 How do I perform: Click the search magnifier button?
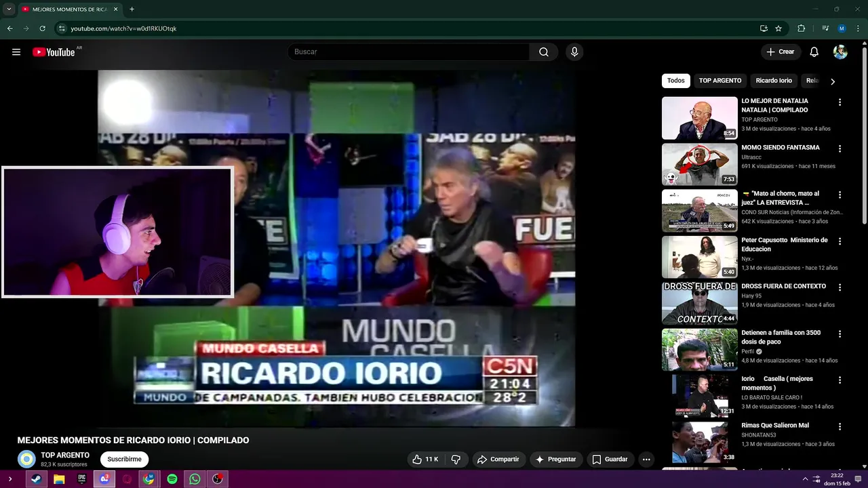tap(544, 52)
